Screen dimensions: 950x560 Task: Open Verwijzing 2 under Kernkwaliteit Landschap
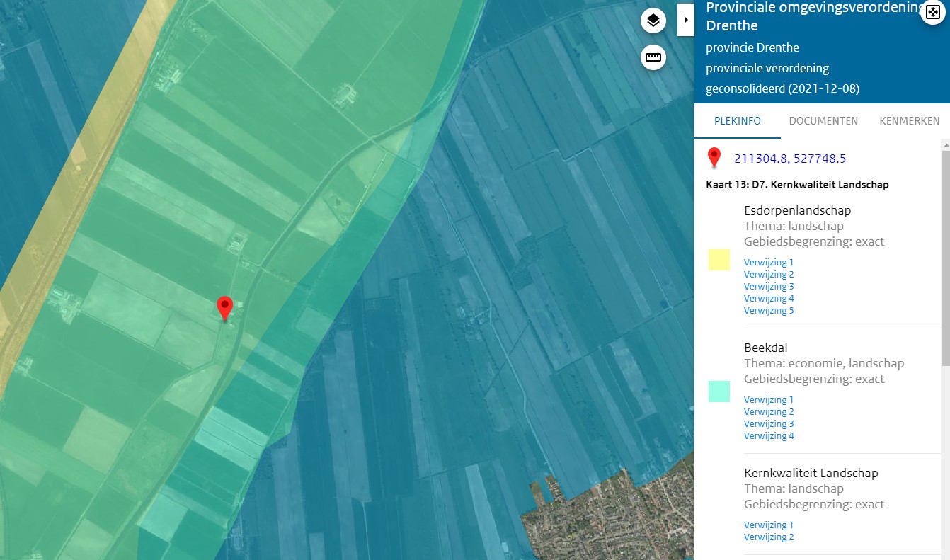pyautogui.click(x=768, y=537)
